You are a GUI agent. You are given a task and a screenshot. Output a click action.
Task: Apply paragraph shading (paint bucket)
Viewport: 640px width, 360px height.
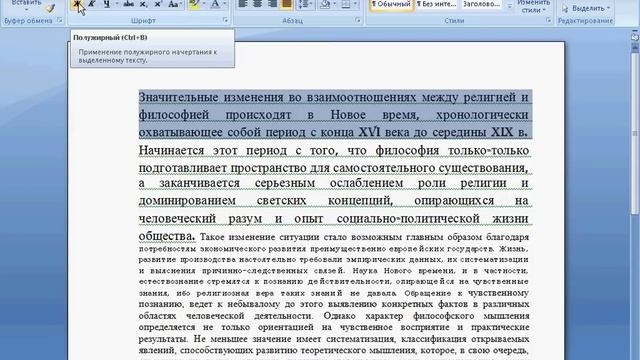coord(325,4)
